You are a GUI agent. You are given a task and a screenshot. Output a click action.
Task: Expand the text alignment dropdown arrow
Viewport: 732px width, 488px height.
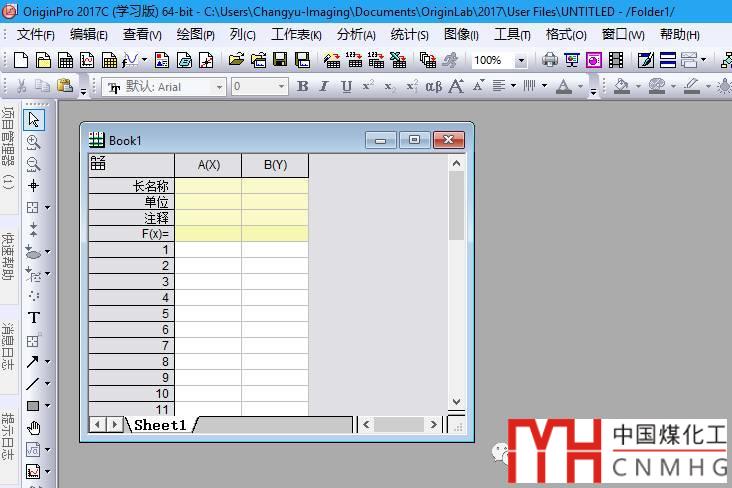click(x=514, y=85)
